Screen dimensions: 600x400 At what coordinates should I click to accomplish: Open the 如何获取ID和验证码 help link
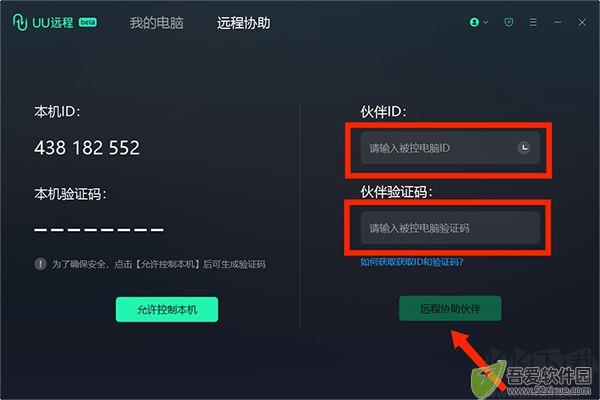412,262
